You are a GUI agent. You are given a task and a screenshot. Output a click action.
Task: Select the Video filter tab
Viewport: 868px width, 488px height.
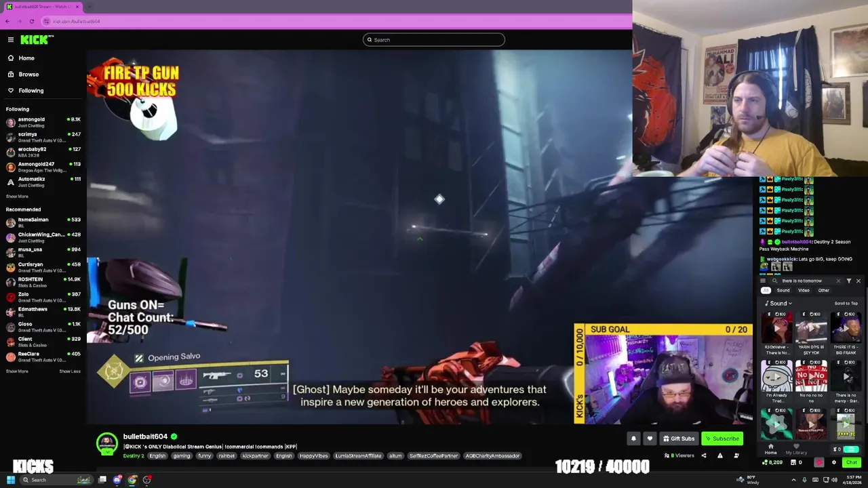click(804, 290)
